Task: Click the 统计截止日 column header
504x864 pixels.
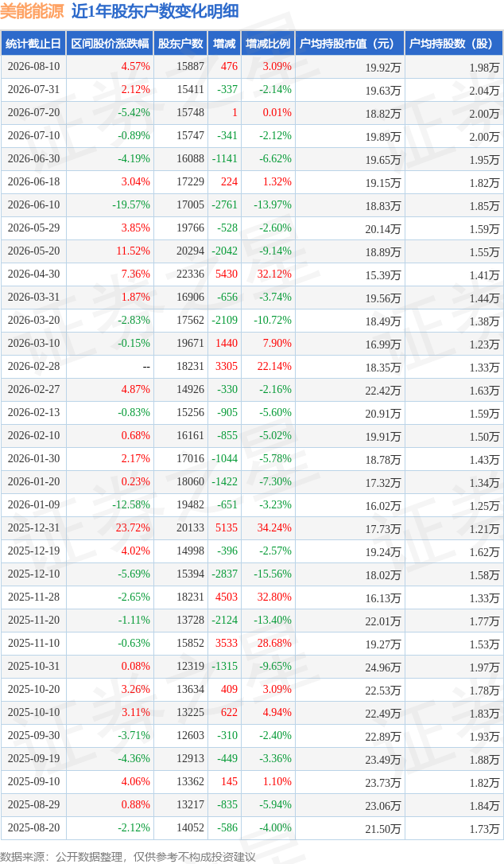Action: 33,44
